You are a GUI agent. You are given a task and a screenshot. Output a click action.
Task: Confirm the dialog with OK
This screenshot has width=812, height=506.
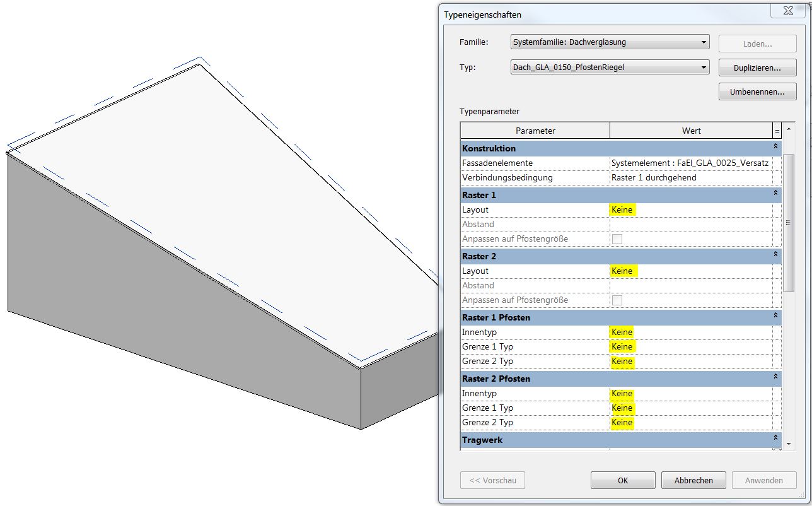(x=622, y=480)
